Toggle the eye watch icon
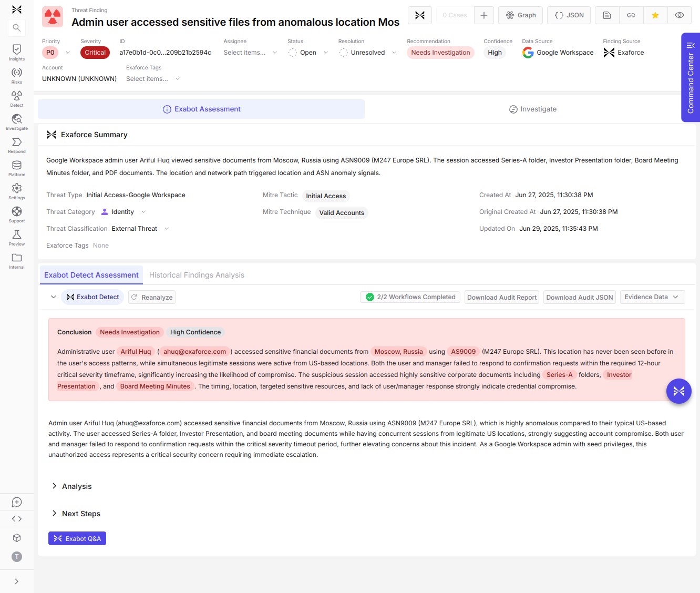Viewport: 700px width, 593px height. (680, 15)
